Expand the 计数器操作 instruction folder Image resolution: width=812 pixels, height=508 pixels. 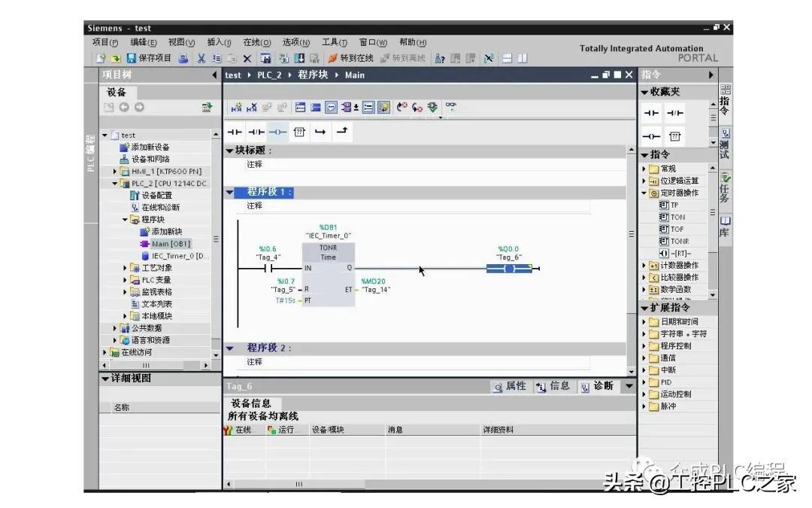644,266
